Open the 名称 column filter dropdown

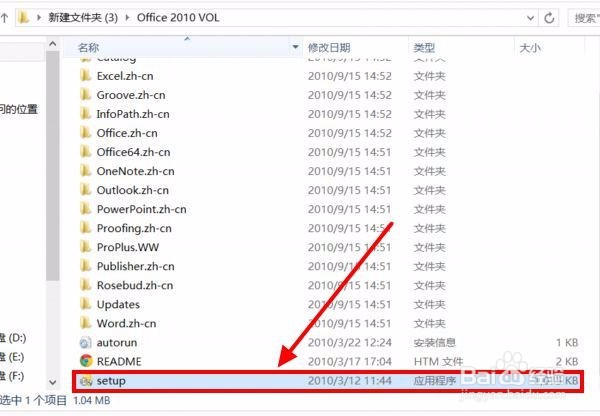295,47
